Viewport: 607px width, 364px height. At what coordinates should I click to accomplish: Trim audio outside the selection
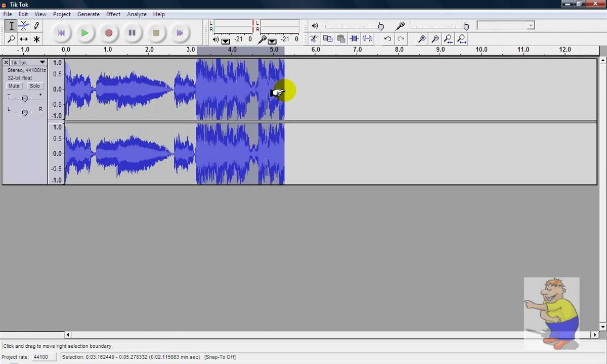tap(354, 38)
